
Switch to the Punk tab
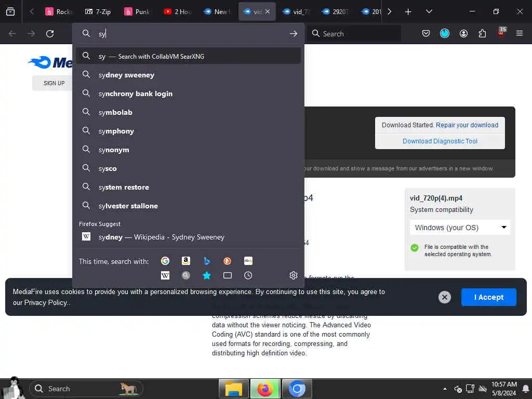click(137, 12)
